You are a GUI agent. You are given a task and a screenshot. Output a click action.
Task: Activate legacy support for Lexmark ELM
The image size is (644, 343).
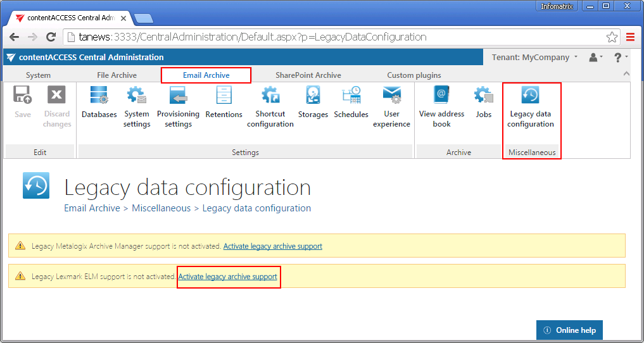coord(227,277)
